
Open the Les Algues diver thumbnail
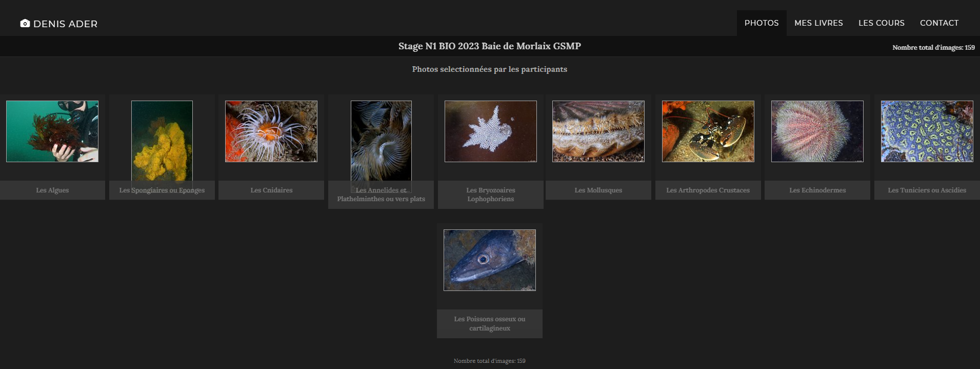(x=52, y=131)
